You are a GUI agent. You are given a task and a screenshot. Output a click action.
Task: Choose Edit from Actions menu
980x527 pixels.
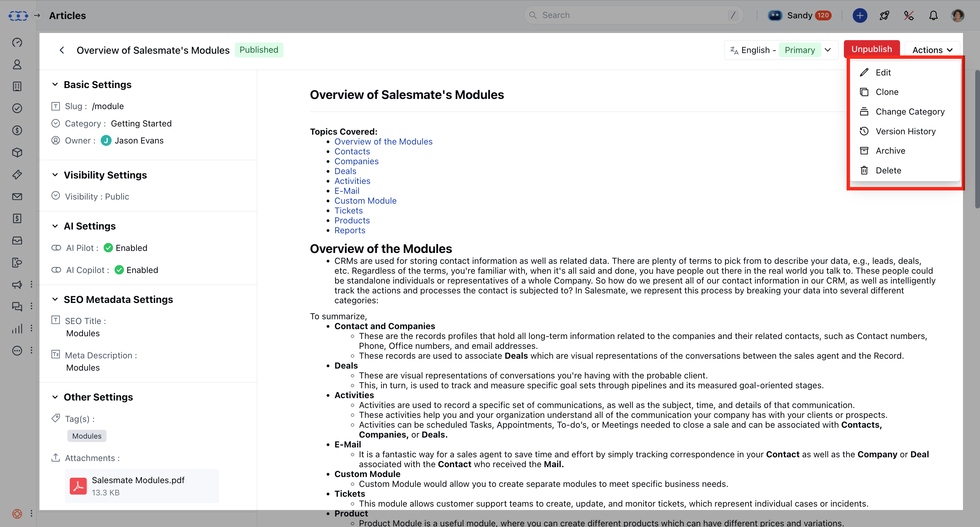pyautogui.click(x=905, y=72)
